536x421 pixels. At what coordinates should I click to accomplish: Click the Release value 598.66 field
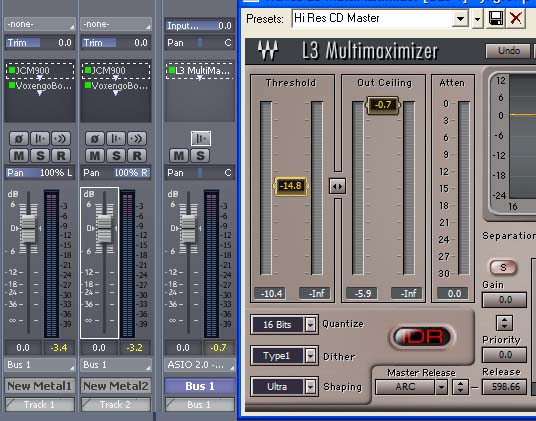504,387
